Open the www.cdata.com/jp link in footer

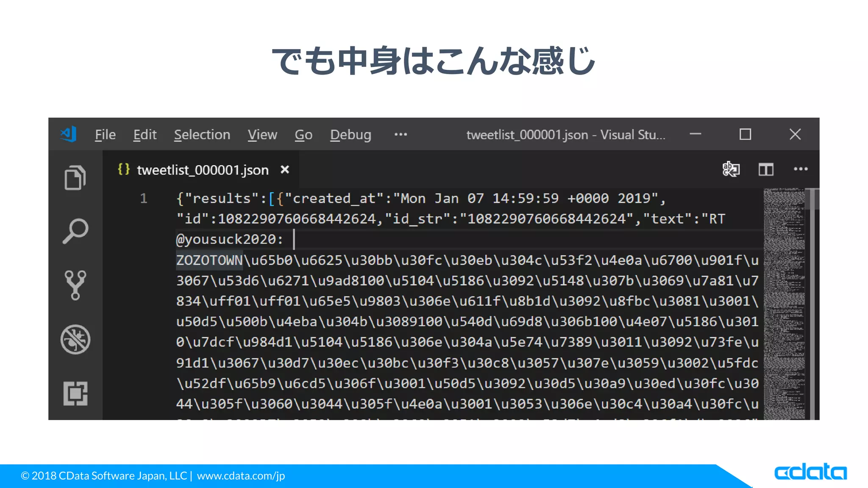pyautogui.click(x=241, y=476)
